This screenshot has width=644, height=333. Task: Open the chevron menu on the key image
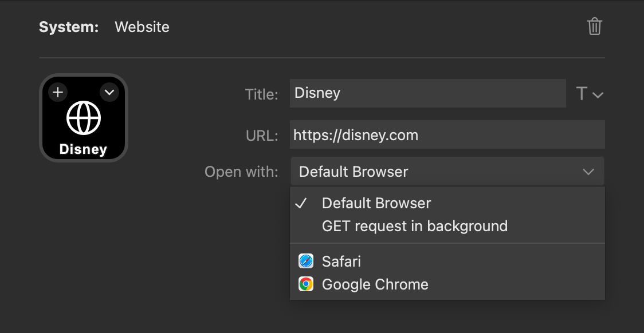pyautogui.click(x=109, y=92)
